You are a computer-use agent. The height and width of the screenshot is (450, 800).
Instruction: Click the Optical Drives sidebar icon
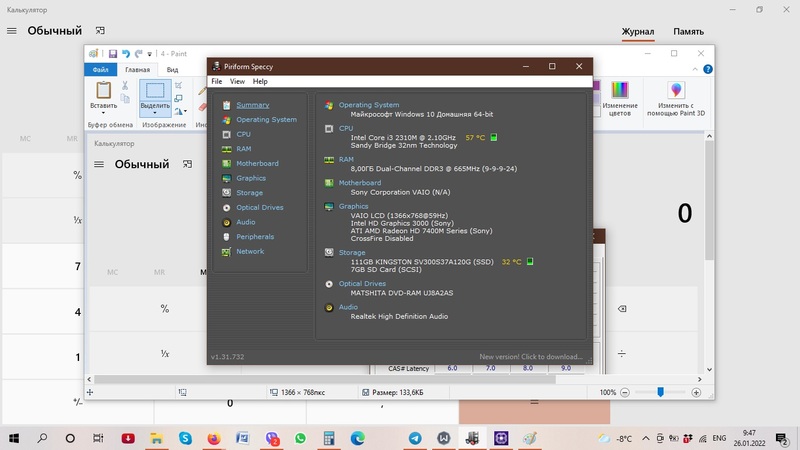(227, 208)
